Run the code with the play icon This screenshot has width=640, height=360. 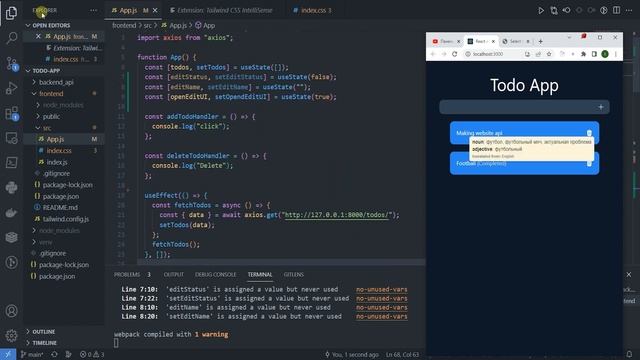click(541, 10)
